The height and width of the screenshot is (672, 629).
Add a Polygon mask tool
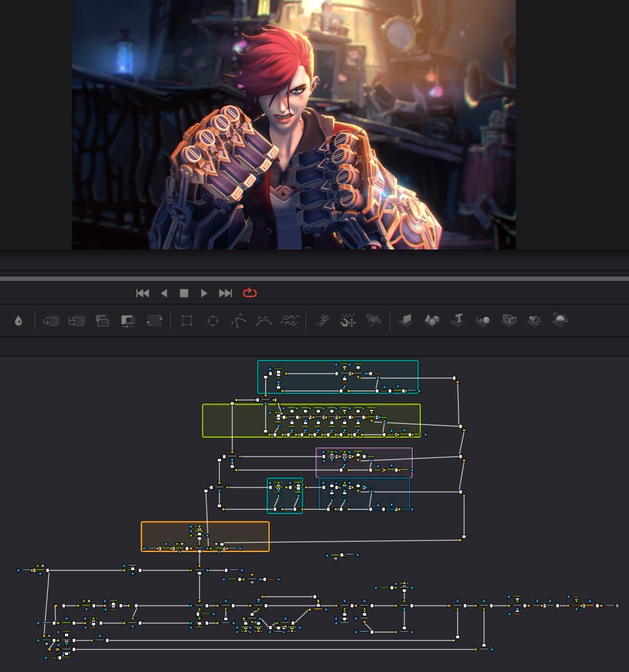pos(238,320)
